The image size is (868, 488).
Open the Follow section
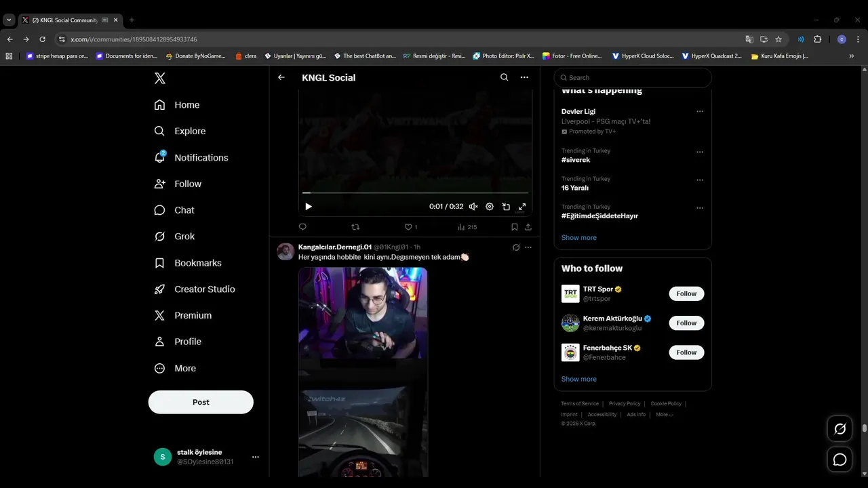pyautogui.click(x=178, y=184)
